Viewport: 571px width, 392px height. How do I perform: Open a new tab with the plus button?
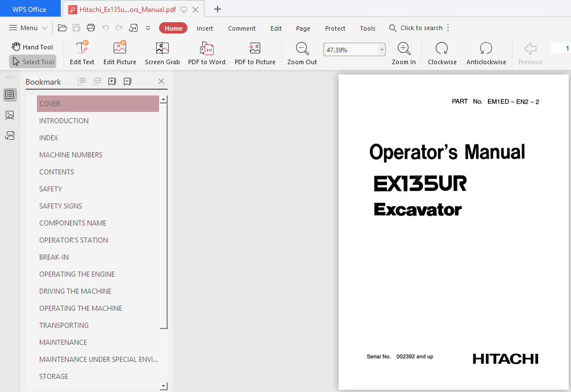(218, 9)
